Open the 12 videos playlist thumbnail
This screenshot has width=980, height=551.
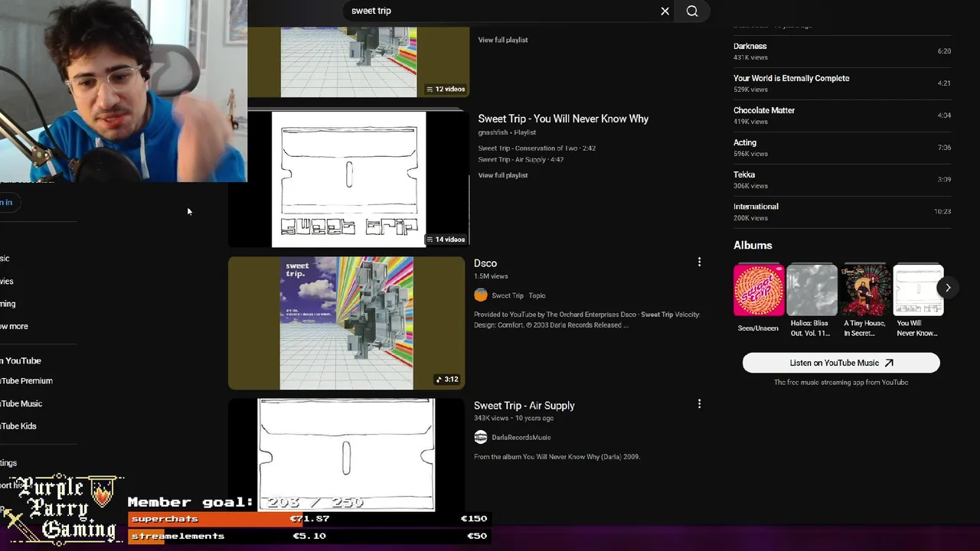click(358, 61)
